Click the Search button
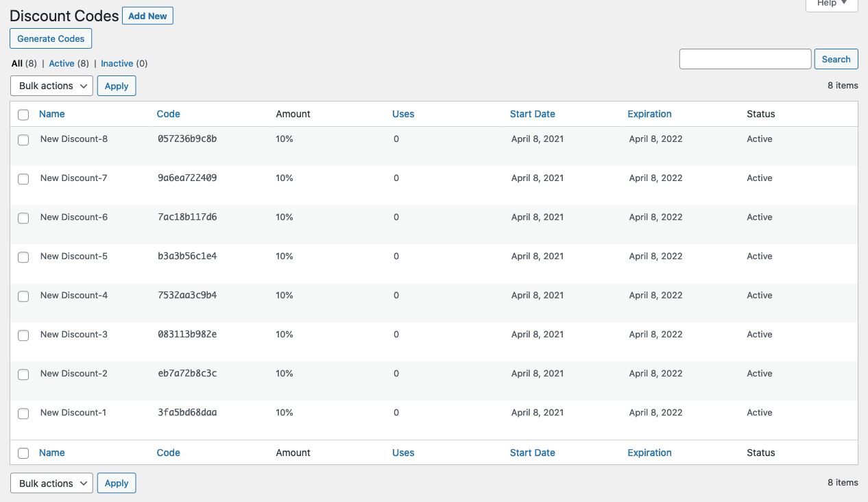The height and width of the screenshot is (502, 868). [x=836, y=59]
